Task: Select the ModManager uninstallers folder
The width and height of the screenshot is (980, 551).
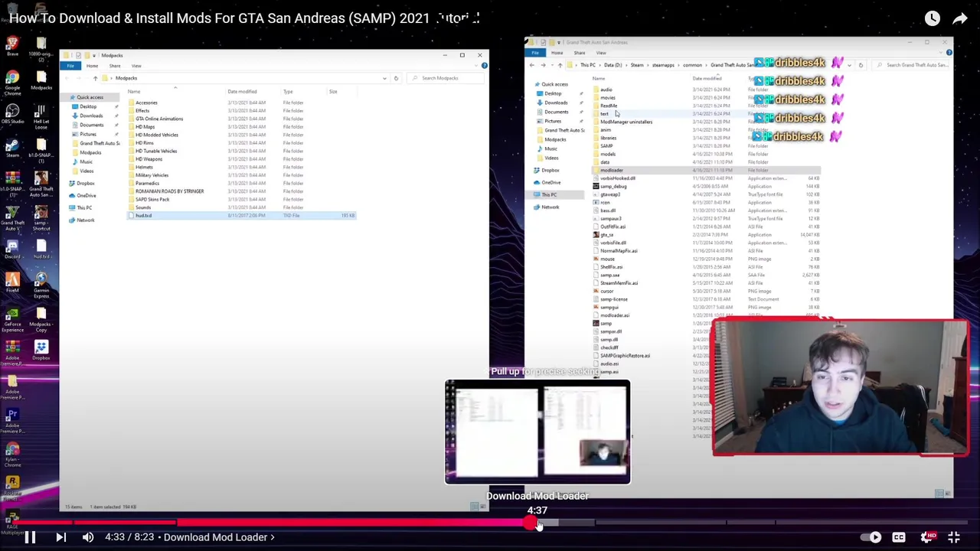Action: 626,122
